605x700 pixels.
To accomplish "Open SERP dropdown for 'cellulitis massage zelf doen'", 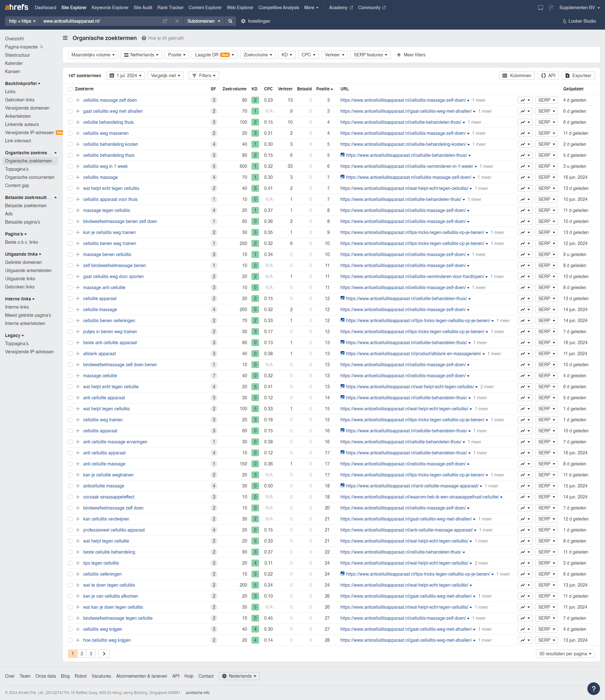I will 546,100.
